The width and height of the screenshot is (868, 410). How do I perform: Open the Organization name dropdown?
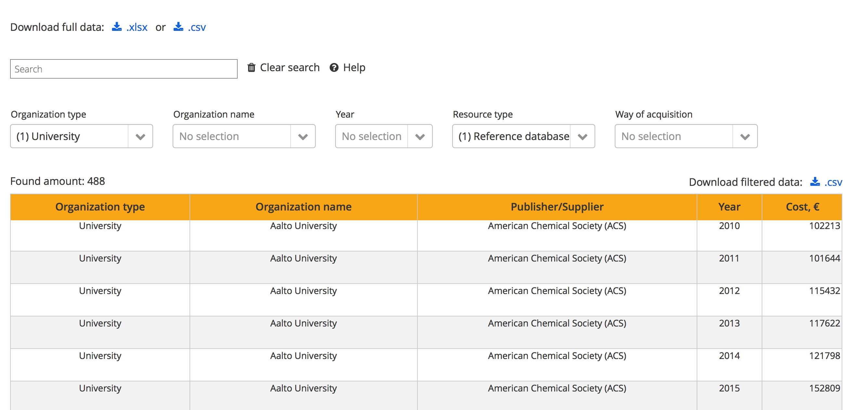[x=303, y=136]
